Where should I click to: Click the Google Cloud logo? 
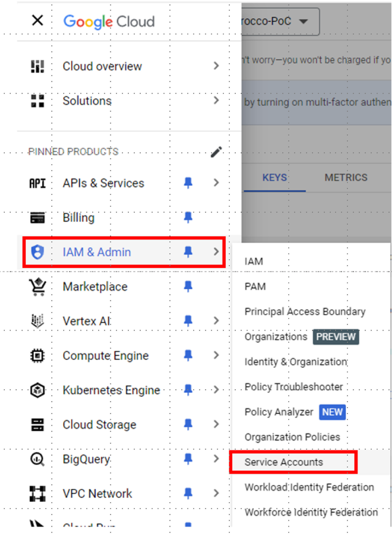[x=109, y=21]
